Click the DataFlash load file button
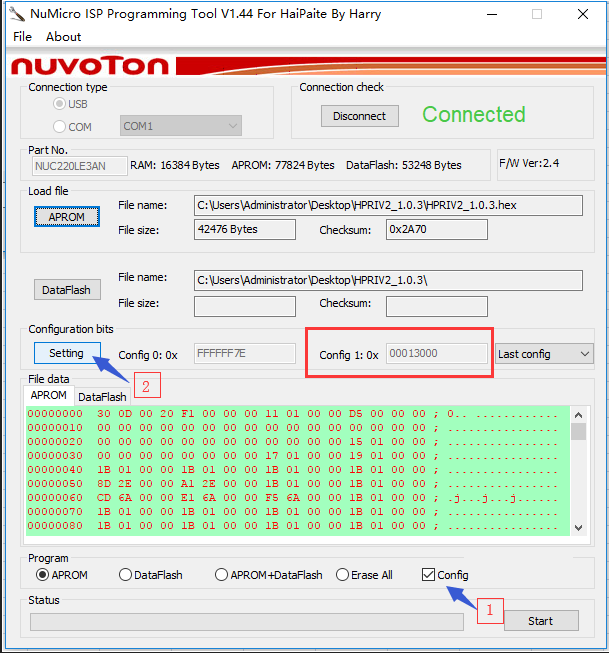Viewport: 609px width, 653px height. [67, 289]
